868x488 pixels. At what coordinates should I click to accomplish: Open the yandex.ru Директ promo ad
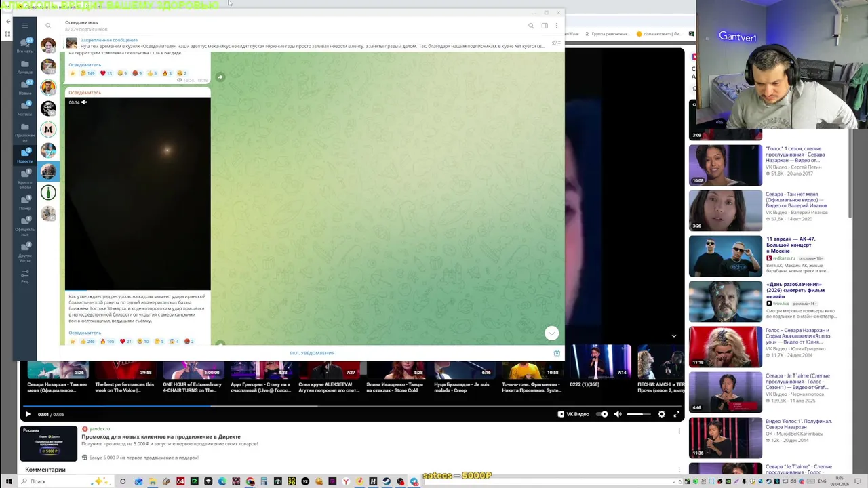(161, 437)
